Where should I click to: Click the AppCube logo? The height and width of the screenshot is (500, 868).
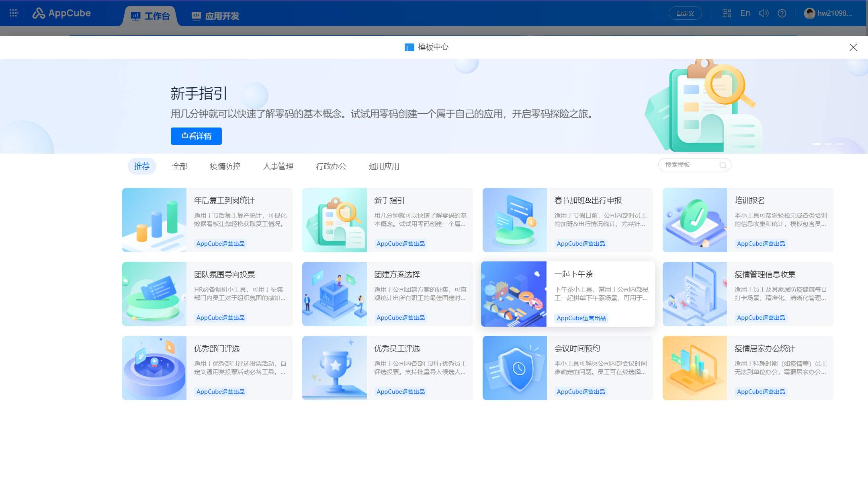pyautogui.click(x=61, y=13)
